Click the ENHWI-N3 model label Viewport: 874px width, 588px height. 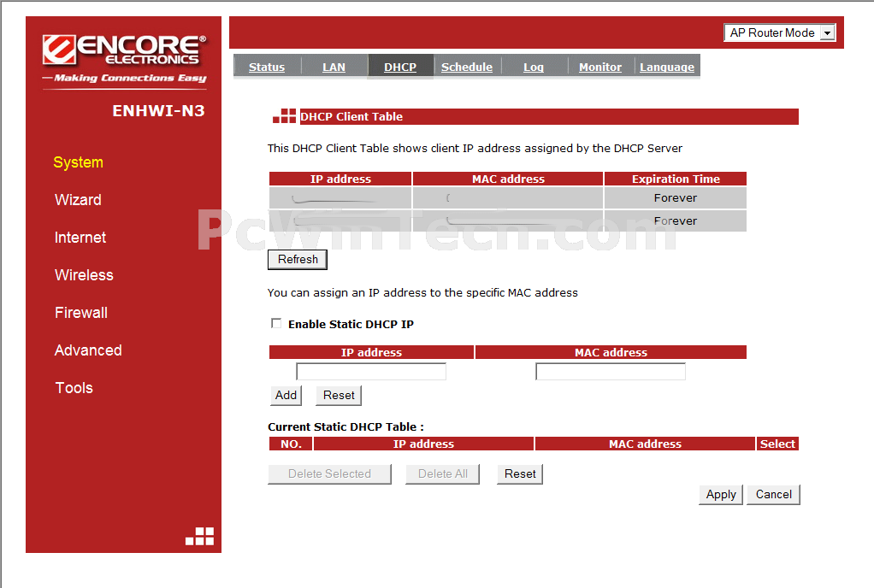coord(159,111)
